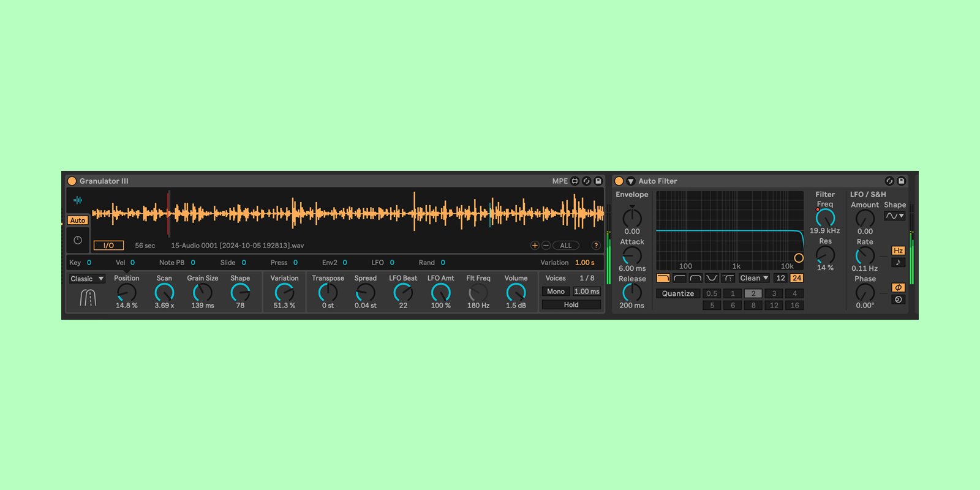Click the zoom in plus icon on waveform
This screenshot has height=490, width=980.
click(x=535, y=246)
